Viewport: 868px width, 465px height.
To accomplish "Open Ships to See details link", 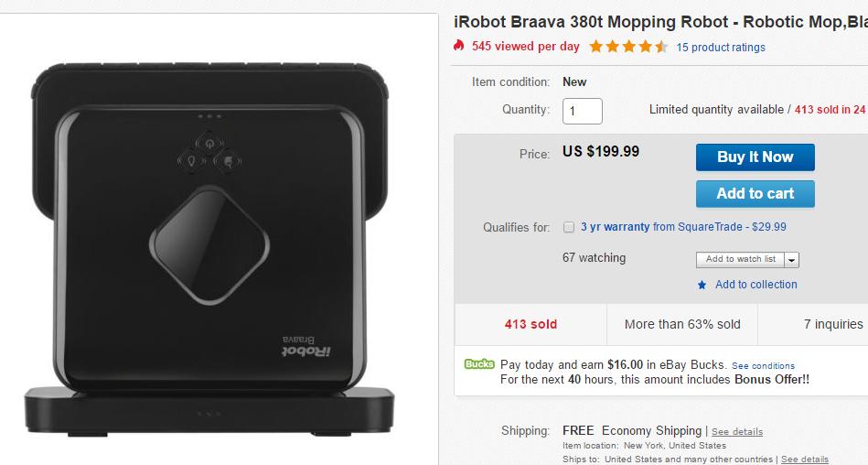I will [804, 459].
